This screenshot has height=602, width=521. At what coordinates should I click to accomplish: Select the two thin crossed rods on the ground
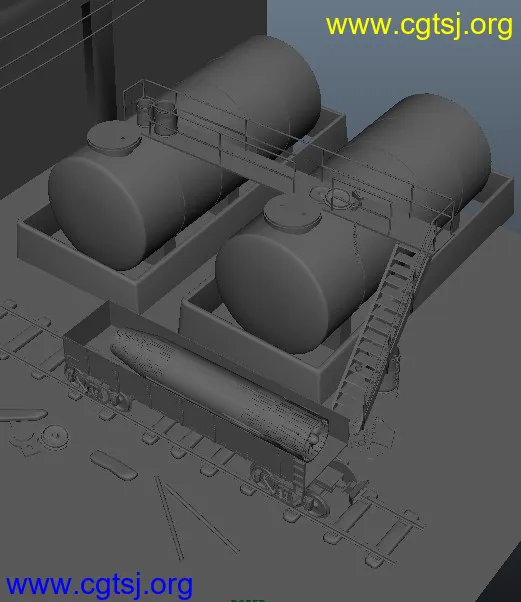click(196, 518)
